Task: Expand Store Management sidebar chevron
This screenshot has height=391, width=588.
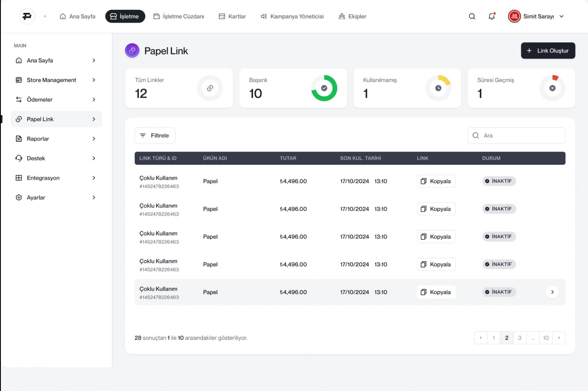Action: point(94,80)
